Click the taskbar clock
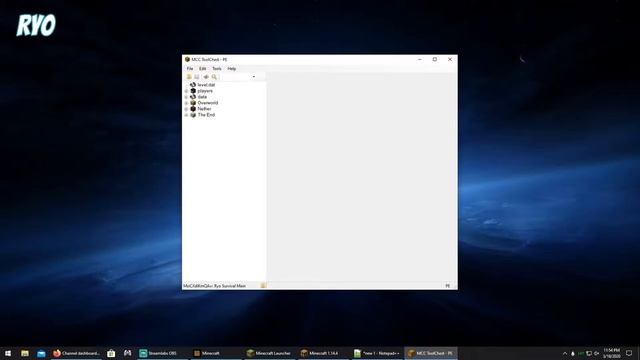This screenshot has width=640, height=360. pos(611,353)
